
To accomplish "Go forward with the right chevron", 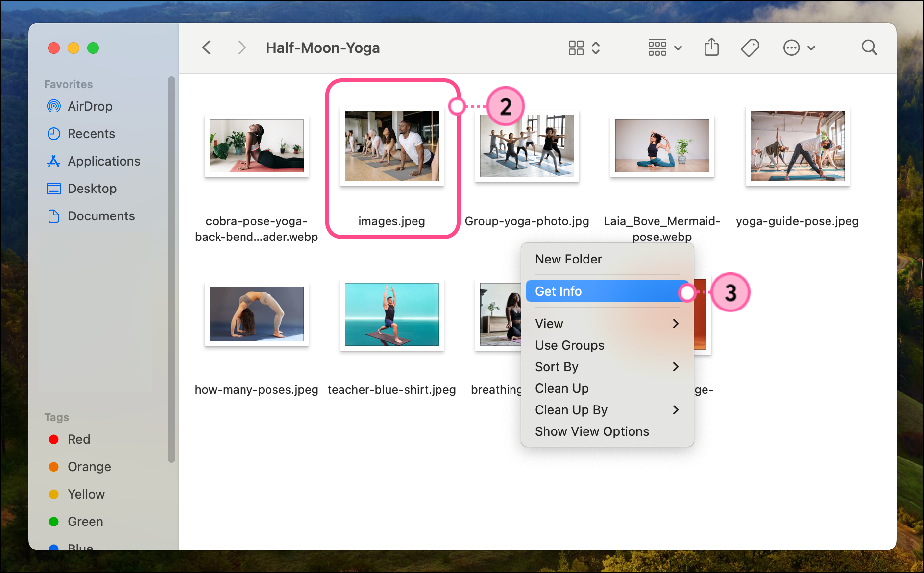I will coord(241,48).
